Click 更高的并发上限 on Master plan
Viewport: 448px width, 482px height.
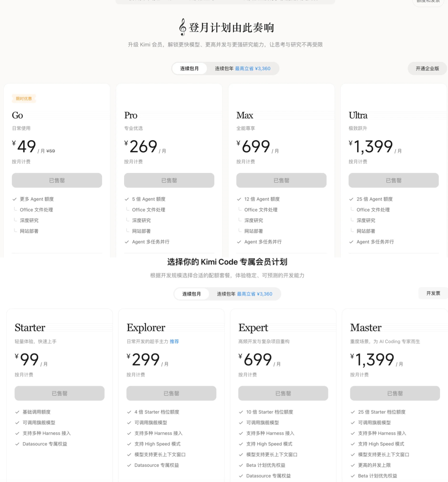tap(375, 465)
